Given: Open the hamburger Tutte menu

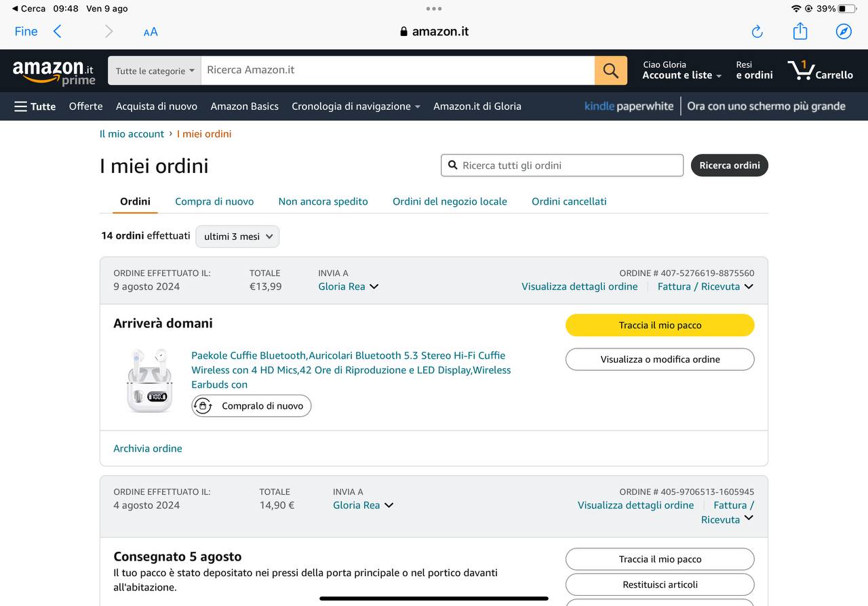Looking at the screenshot, I should pyautogui.click(x=35, y=106).
